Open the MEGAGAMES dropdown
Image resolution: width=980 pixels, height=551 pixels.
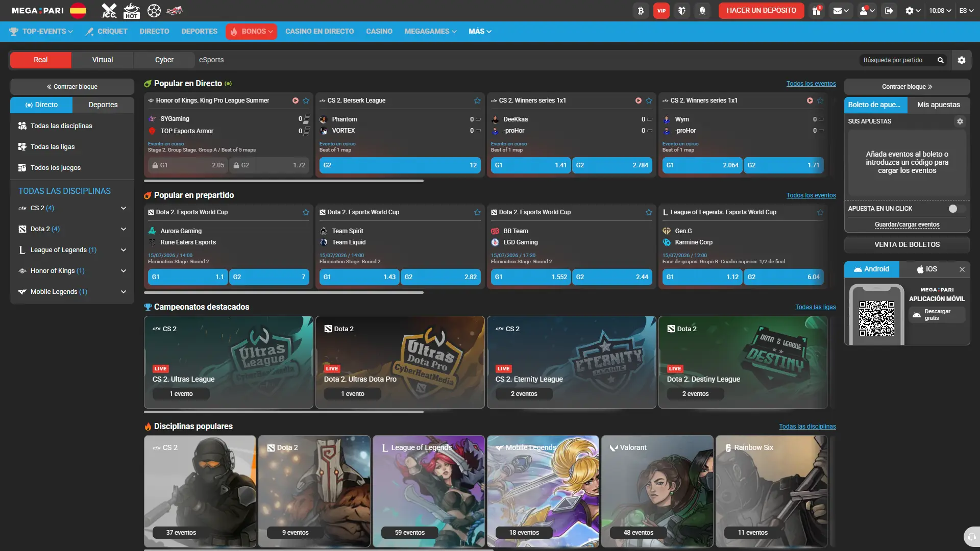(x=430, y=32)
